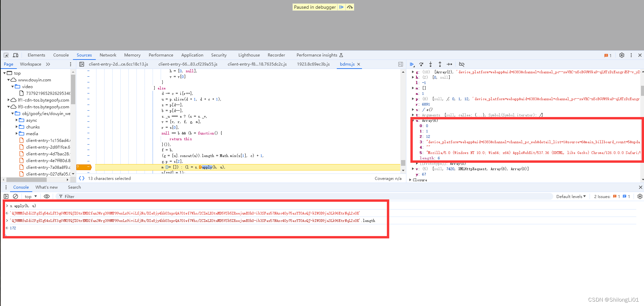Click the file tree horizontal scrollbar

[26, 180]
